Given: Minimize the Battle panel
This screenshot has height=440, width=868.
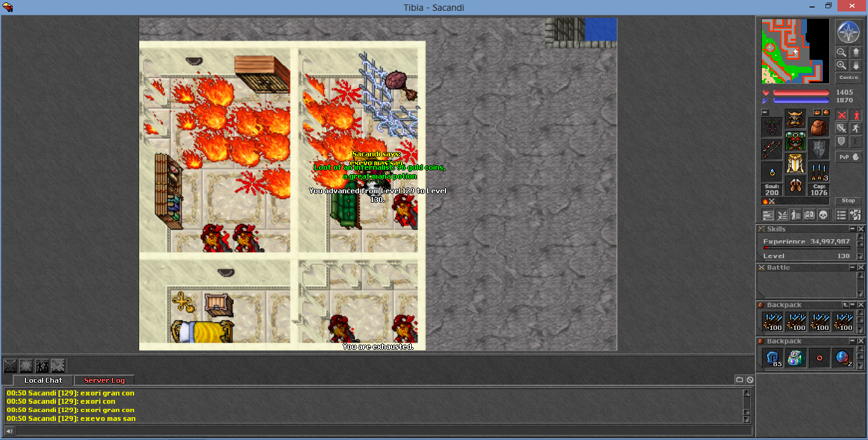Looking at the screenshot, I should [853, 268].
